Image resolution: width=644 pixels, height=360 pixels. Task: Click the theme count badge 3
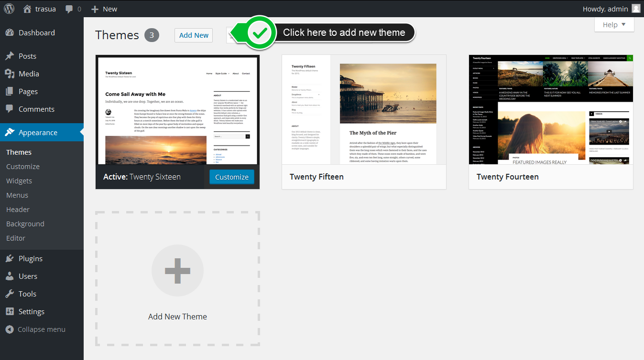point(152,35)
